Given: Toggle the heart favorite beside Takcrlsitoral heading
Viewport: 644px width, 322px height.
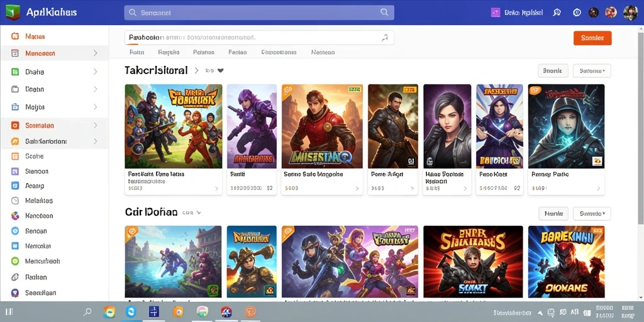Looking at the screenshot, I should (x=221, y=70).
